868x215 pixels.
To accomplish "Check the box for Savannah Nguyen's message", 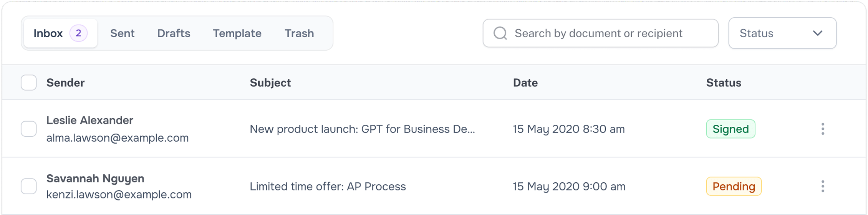I will (29, 187).
